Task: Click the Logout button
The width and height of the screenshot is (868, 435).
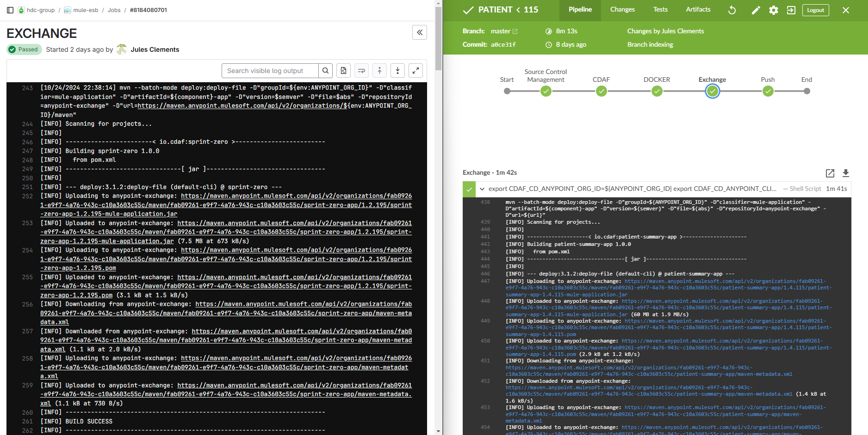Action: tap(816, 10)
